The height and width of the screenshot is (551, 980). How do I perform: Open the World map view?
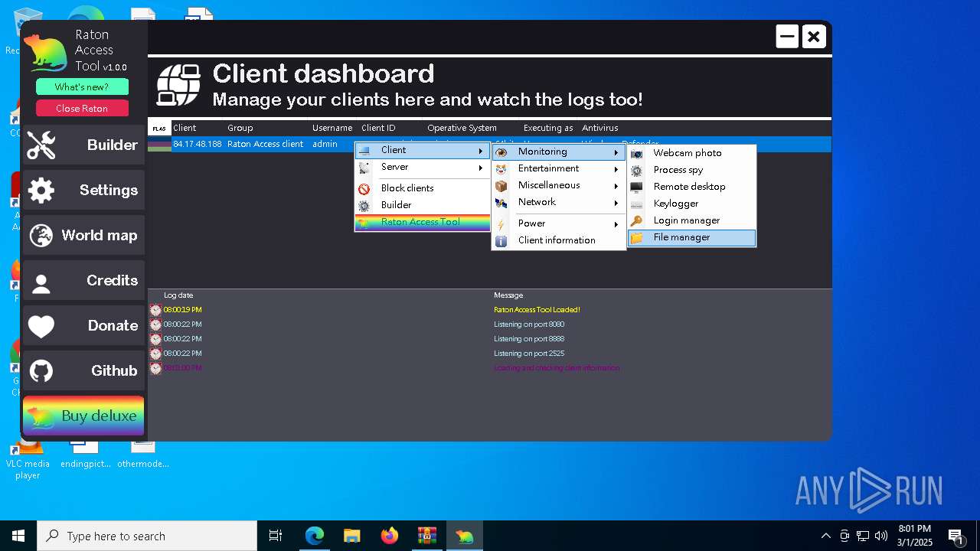coord(83,235)
